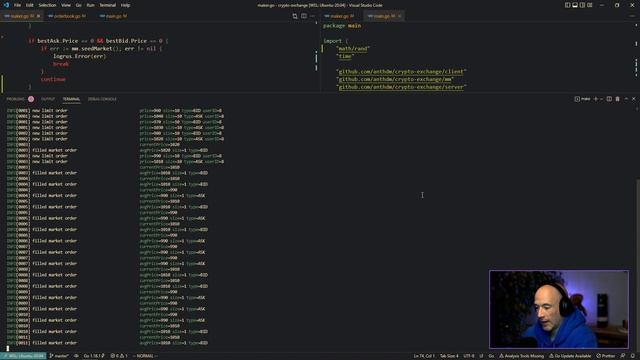Create a new terminal with the plus icon
Screen dimensions: 640x360
596,99
